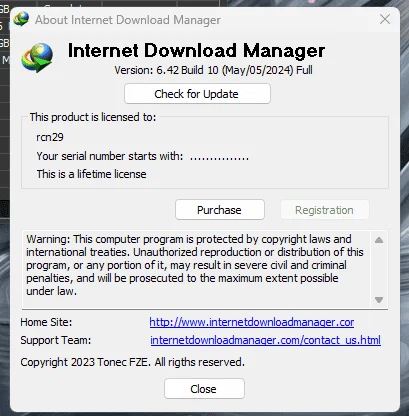Click the small IDM icon in title bar
This screenshot has height=416, width=409.
pos(21,19)
